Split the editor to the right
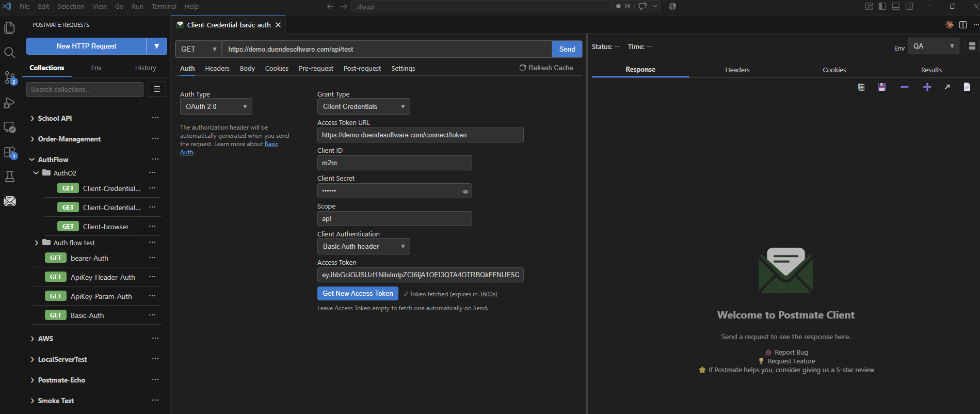The image size is (980, 414). click(x=963, y=25)
